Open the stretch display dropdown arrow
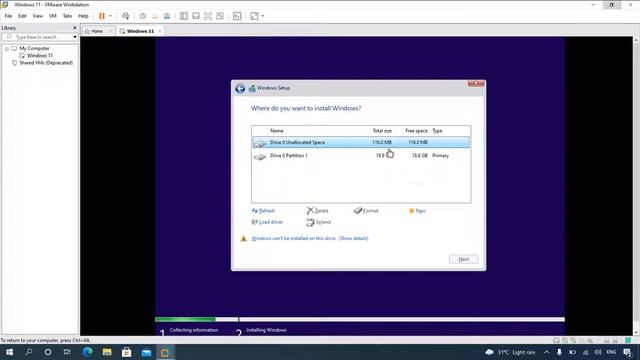640x360 pixels. [263, 16]
